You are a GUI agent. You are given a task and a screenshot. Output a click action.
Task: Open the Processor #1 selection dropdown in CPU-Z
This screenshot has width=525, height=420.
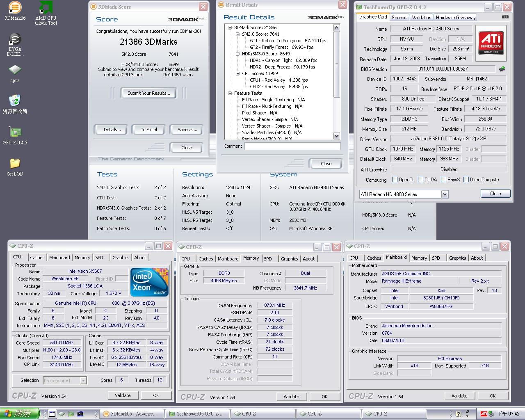point(83,380)
